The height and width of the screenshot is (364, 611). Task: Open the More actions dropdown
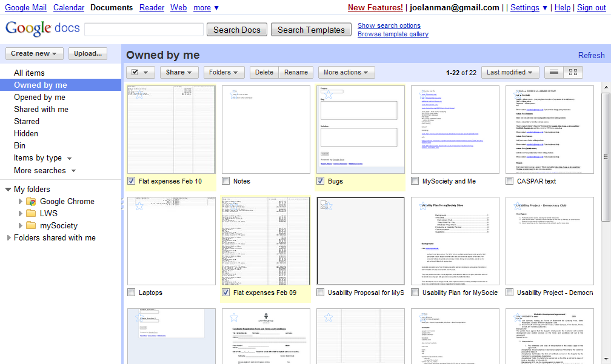[x=347, y=72]
